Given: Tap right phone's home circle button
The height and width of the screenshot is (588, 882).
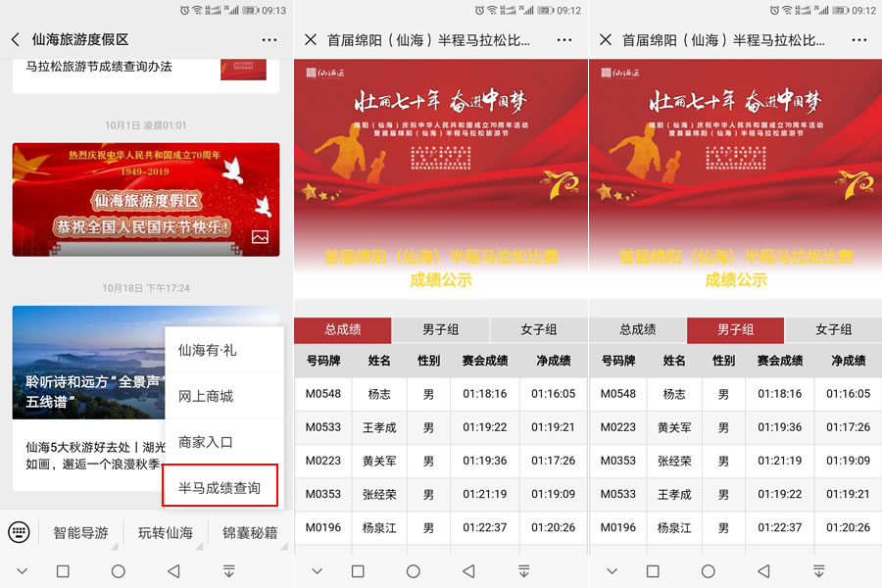Looking at the screenshot, I should point(709,571).
